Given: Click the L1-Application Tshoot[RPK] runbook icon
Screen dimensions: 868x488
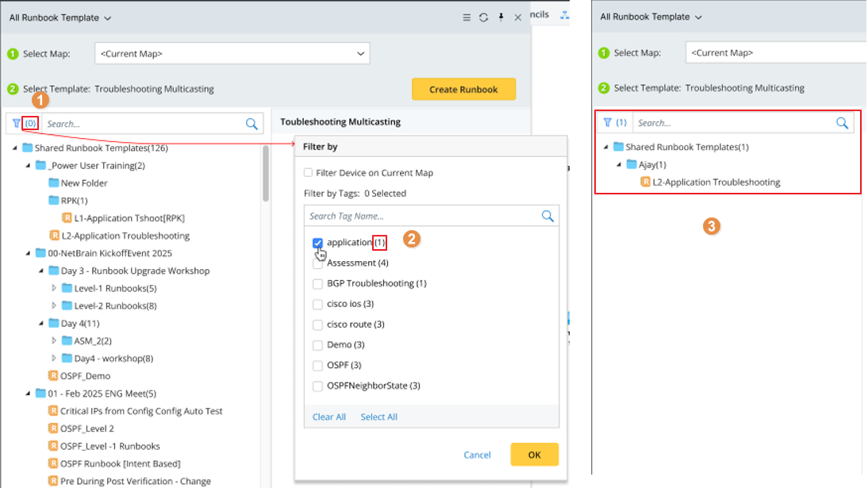Looking at the screenshot, I should click(67, 218).
